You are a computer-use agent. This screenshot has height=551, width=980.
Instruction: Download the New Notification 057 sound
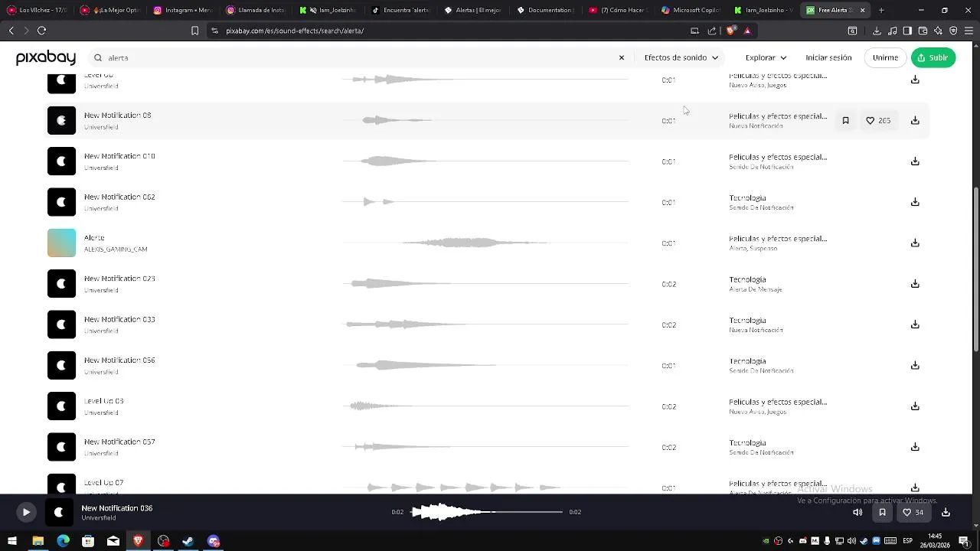tap(915, 447)
